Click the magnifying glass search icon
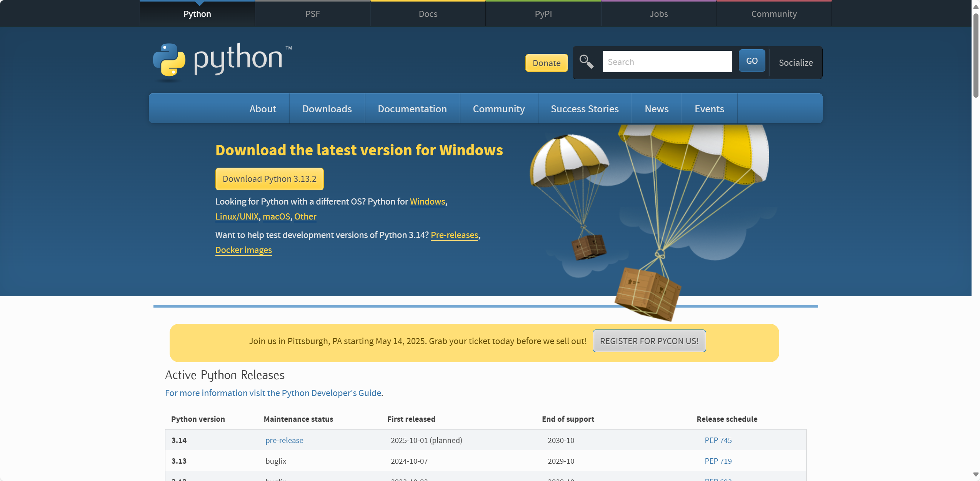This screenshot has height=481, width=980. [586, 62]
